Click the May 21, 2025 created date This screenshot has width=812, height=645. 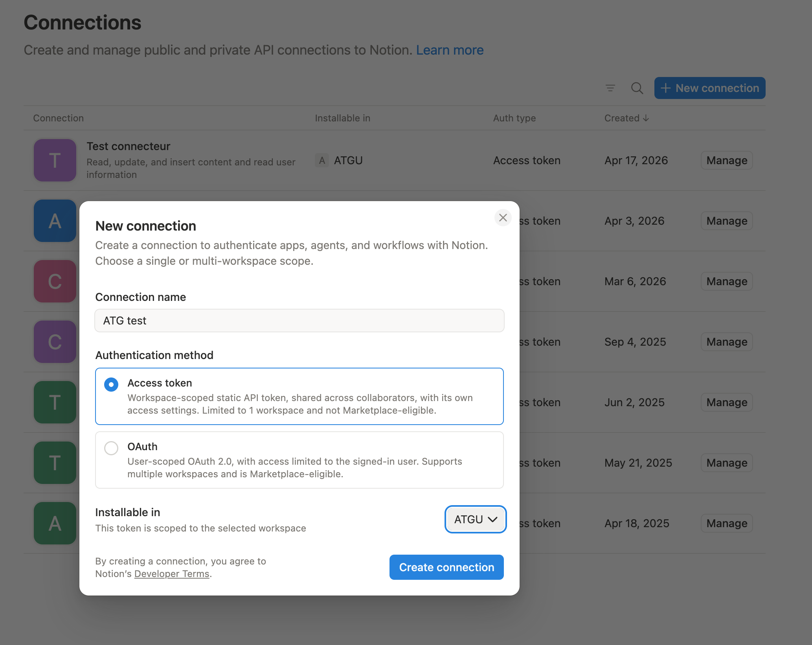click(x=638, y=463)
